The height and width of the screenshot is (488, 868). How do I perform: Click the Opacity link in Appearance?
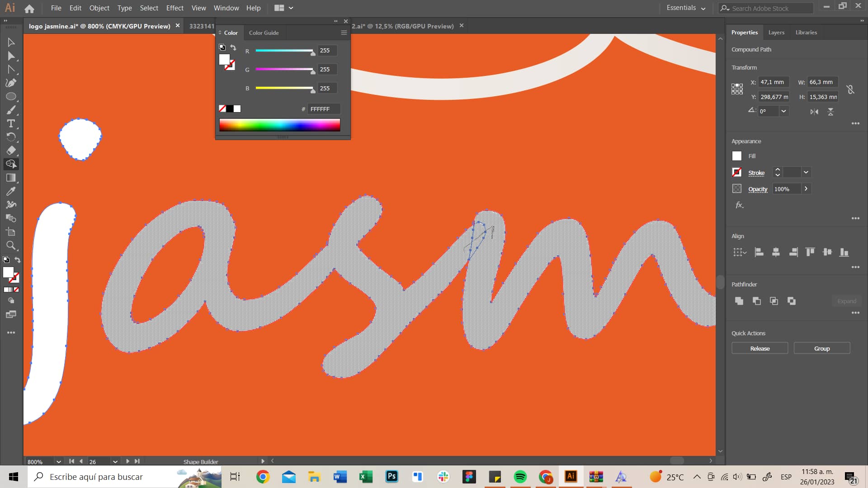click(x=758, y=189)
